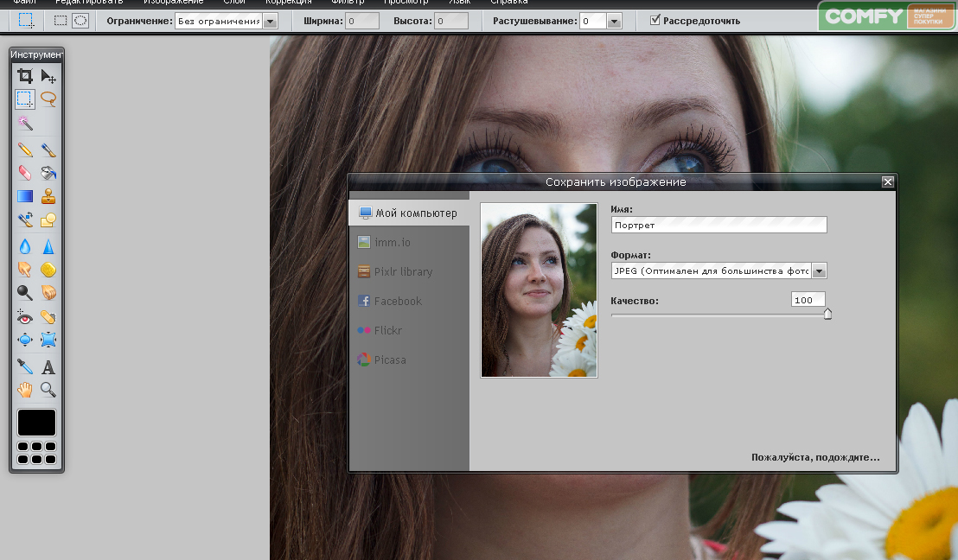Screen dimensions: 958x560
Task: Select the Smudge finger tool
Action: click(x=25, y=270)
